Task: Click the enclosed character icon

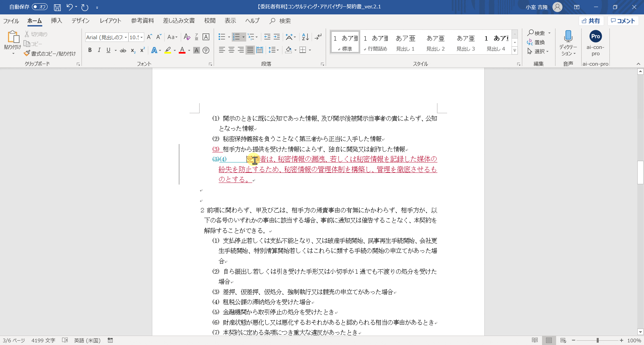Action: coord(206,50)
